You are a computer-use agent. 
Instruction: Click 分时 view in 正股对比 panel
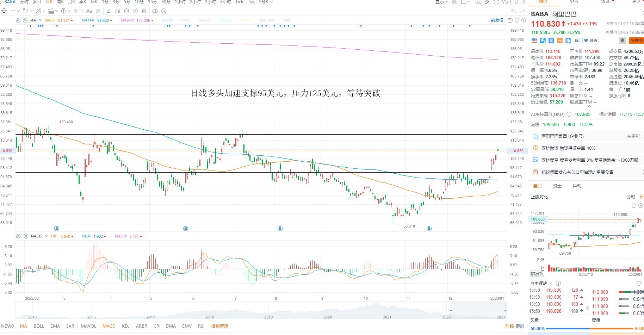(631, 197)
